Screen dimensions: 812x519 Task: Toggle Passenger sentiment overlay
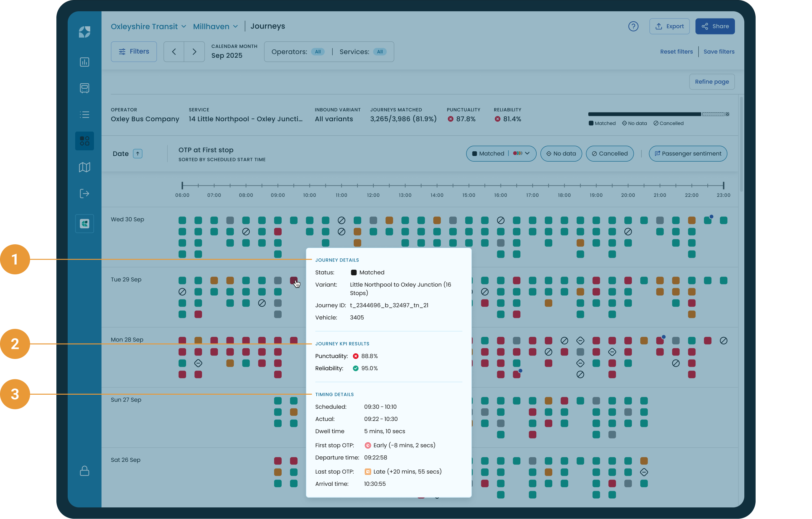688,154
